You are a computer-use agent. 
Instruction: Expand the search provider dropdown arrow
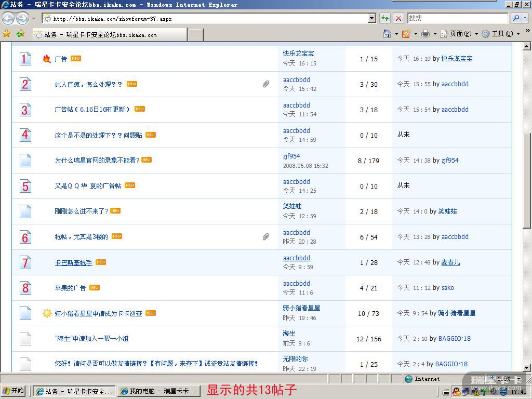(x=525, y=18)
